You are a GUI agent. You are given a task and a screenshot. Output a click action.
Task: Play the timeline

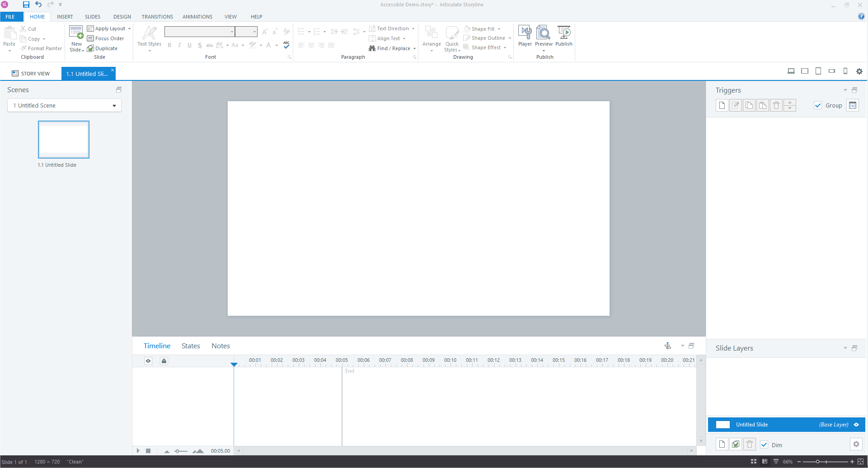point(138,451)
